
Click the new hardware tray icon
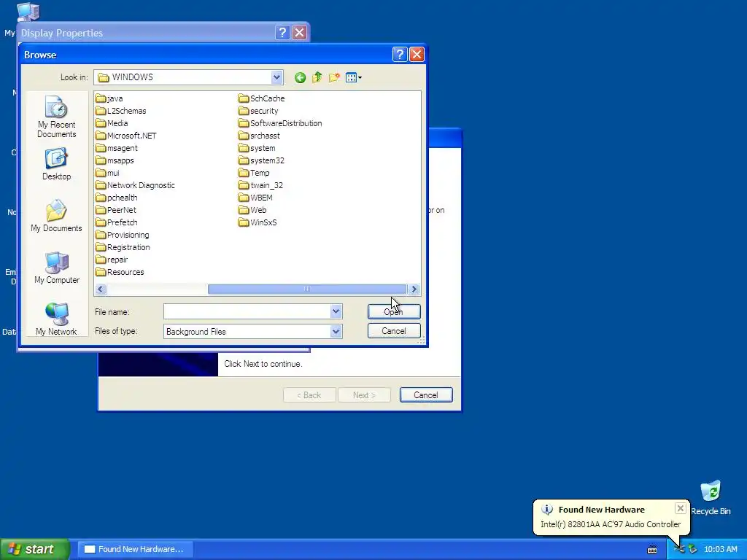[679, 549]
